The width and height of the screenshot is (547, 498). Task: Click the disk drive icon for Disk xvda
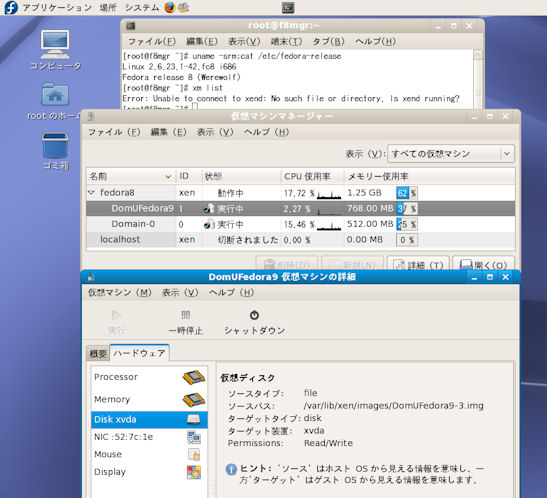194,419
